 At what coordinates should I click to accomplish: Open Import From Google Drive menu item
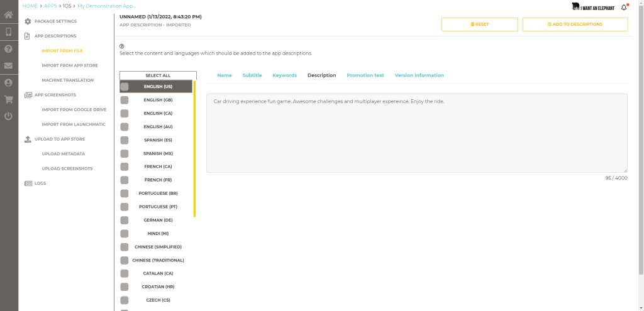point(74,109)
